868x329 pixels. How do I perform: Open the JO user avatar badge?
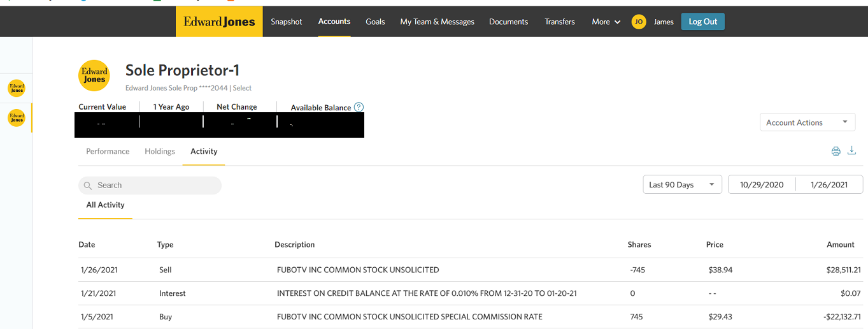(639, 22)
